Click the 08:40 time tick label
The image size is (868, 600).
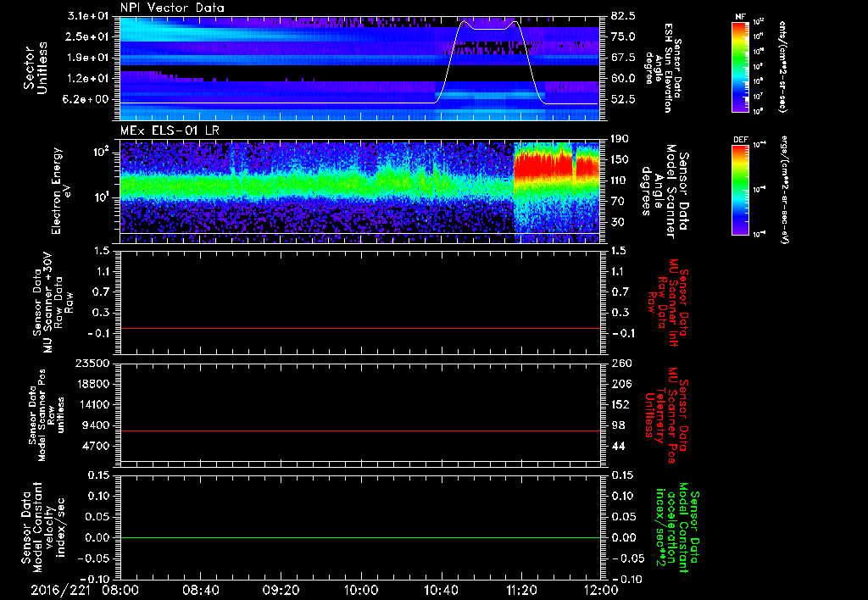(x=200, y=590)
